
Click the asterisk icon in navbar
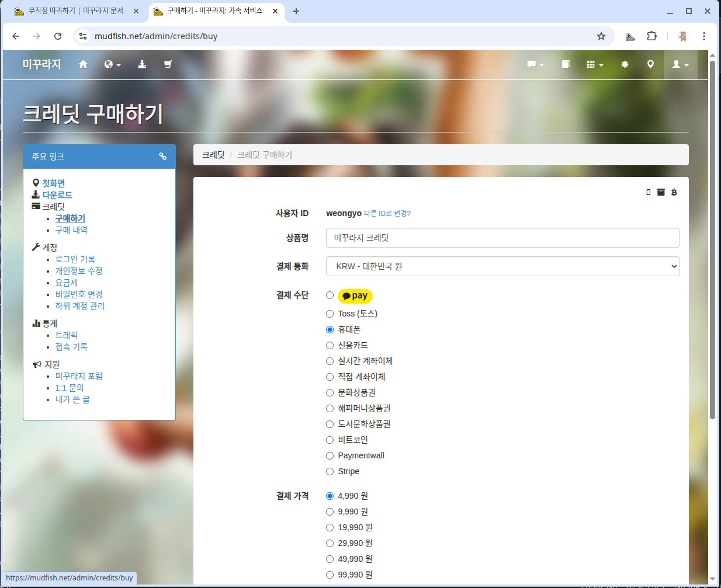(625, 64)
